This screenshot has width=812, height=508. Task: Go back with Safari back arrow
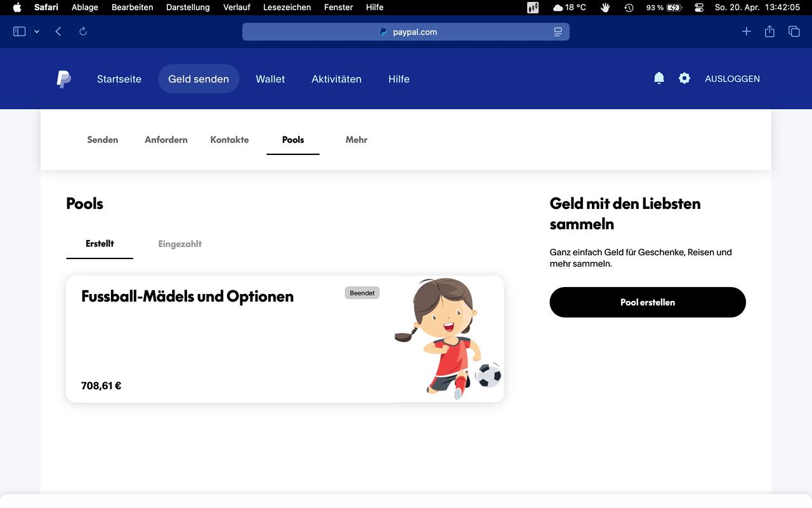click(58, 32)
